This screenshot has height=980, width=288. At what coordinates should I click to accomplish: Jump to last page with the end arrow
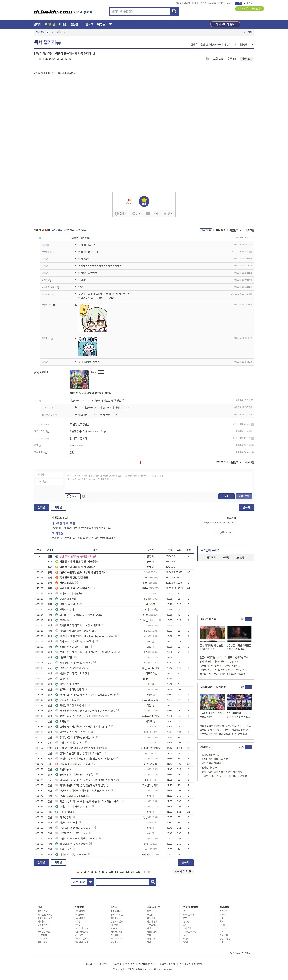(149, 872)
